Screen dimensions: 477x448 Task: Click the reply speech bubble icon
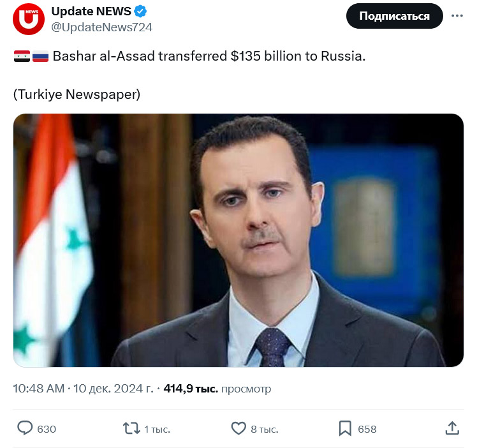[x=26, y=428]
